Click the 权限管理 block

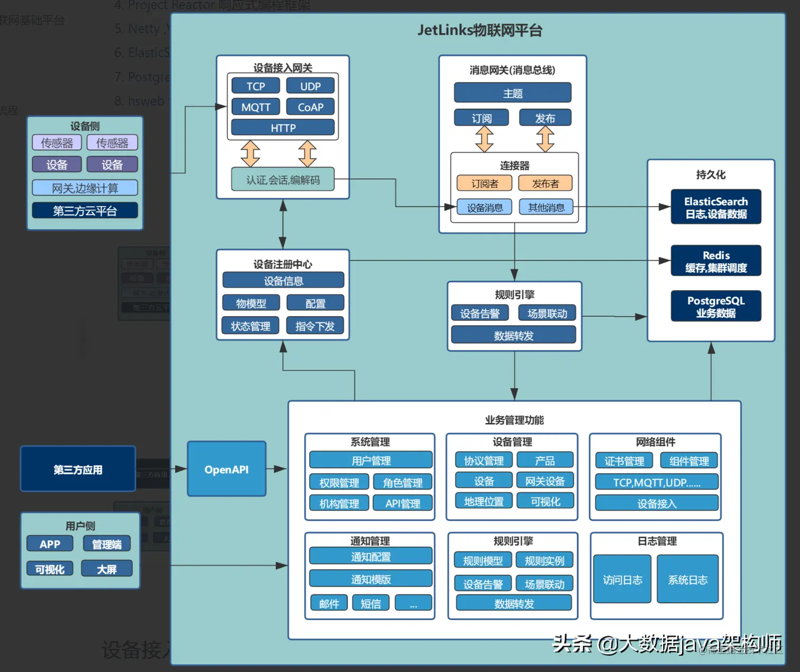coord(339,483)
